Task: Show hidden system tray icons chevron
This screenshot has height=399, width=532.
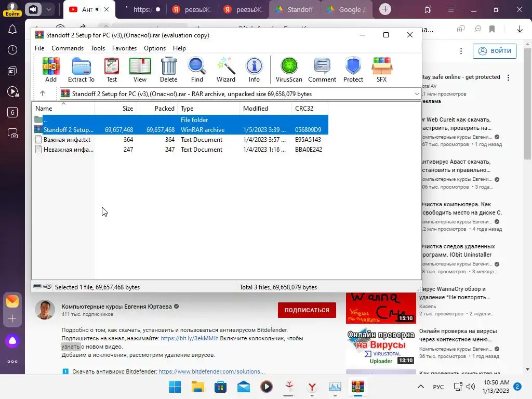Action: (421, 387)
